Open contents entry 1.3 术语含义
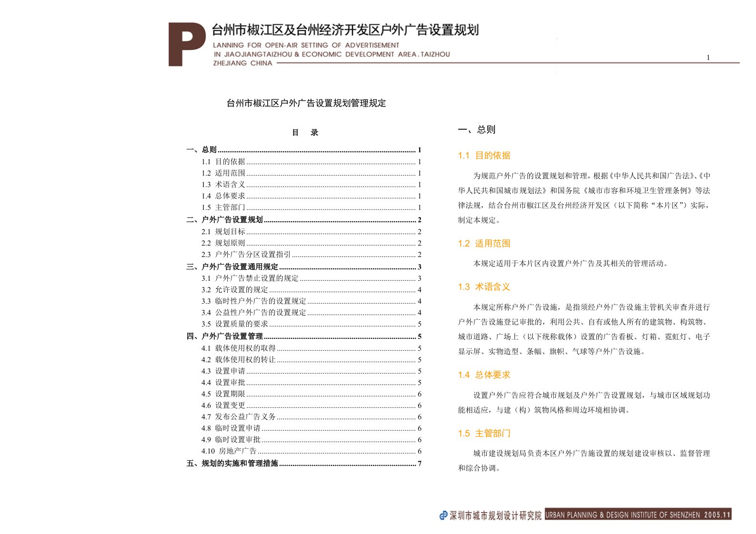This screenshot has width=756, height=534. [x=311, y=185]
